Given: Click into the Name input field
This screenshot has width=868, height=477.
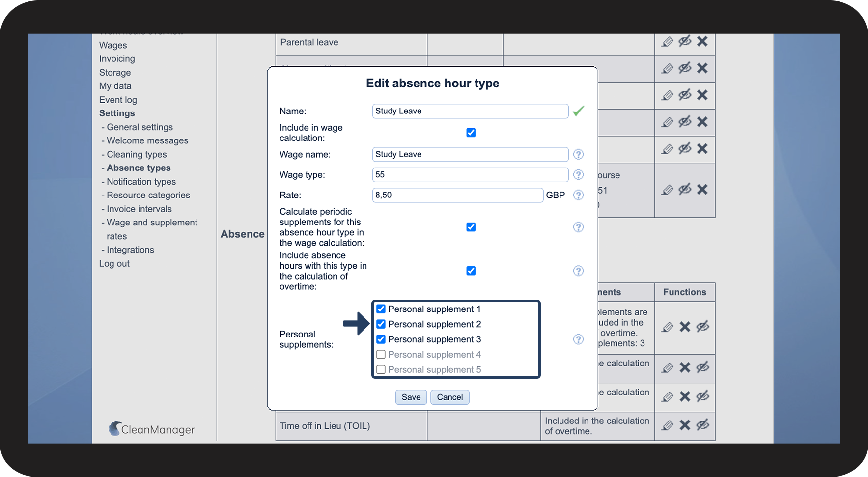Looking at the screenshot, I should coord(470,111).
